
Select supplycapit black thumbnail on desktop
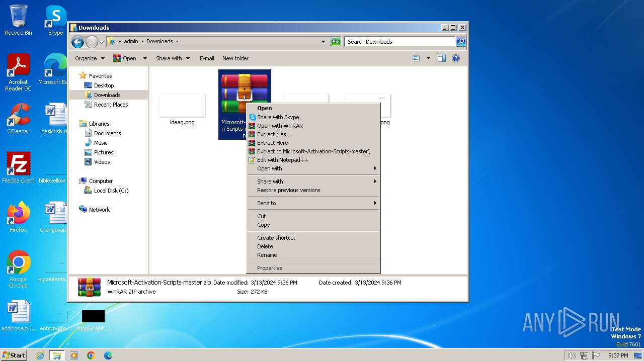[x=93, y=319]
